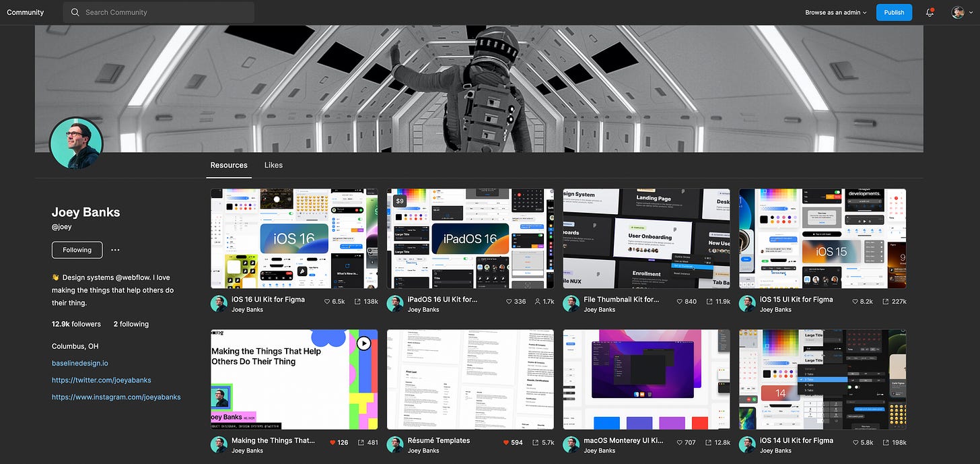Open 2 following list
The width and height of the screenshot is (980, 464).
tap(131, 324)
